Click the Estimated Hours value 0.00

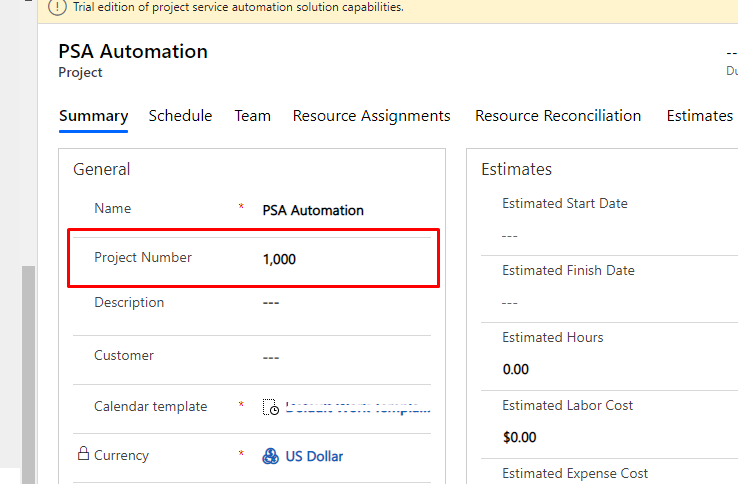tap(515, 369)
